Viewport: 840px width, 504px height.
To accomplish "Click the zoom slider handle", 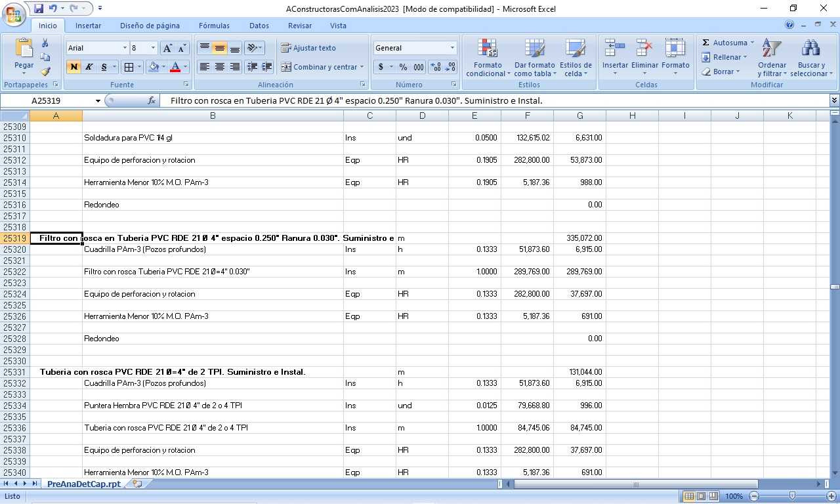I will (792, 496).
